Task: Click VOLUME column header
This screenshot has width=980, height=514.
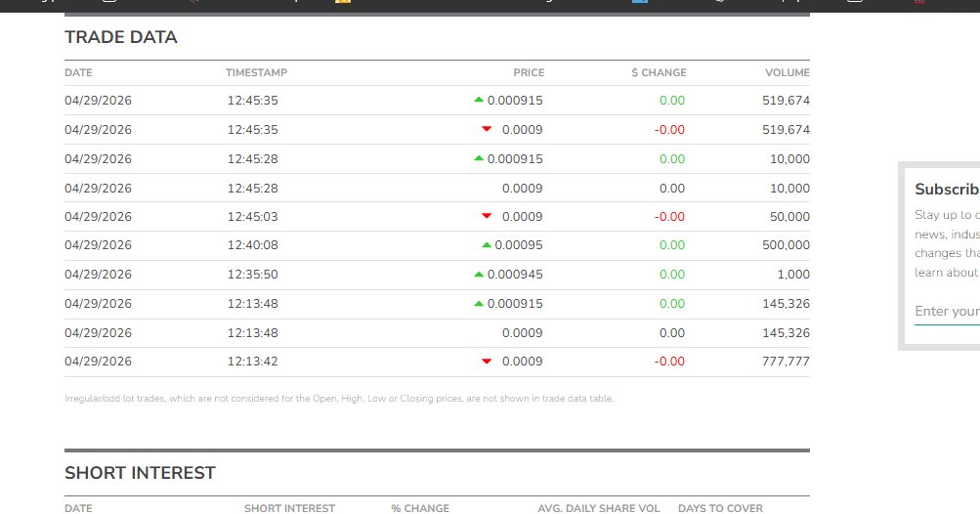Action: coord(788,72)
